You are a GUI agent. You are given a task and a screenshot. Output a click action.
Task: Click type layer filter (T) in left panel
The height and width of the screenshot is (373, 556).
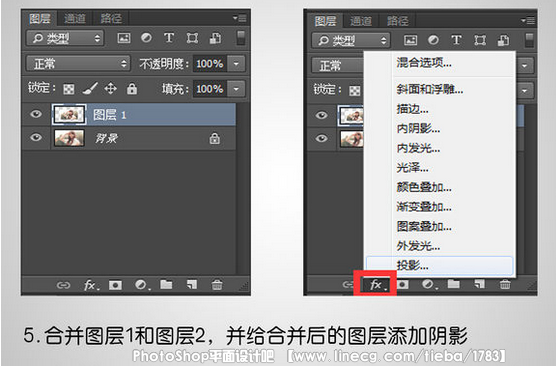[x=169, y=37]
